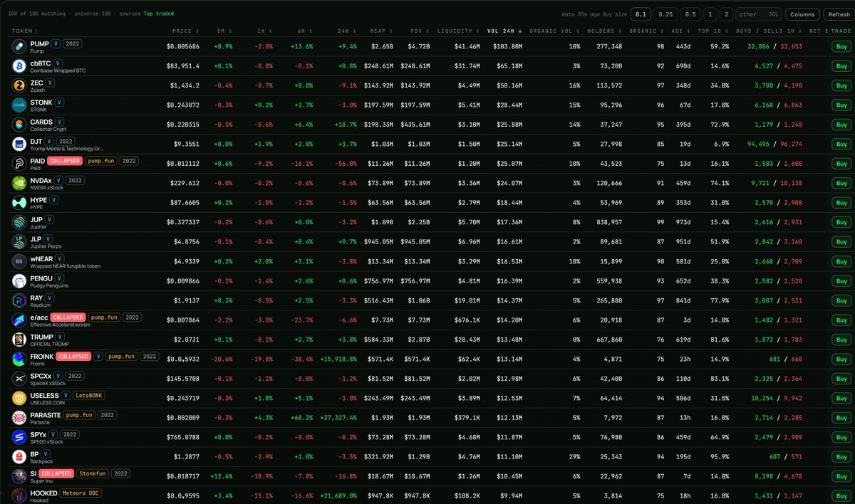Viewport: 855px width, 504px height.
Task: Open the Top traded sources link
Action: pyautogui.click(x=158, y=14)
